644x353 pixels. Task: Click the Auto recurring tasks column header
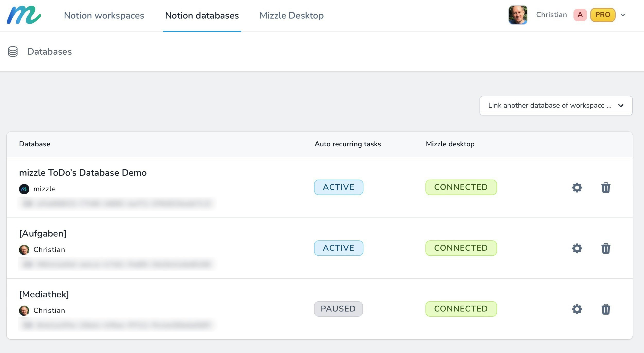[x=348, y=144]
